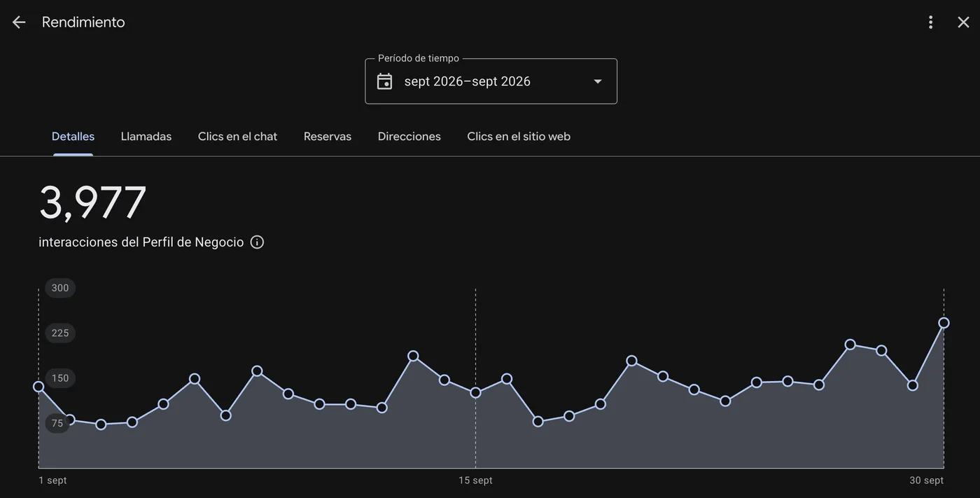
Task: Click the peak data point at 30 sept
Action: 944,323
